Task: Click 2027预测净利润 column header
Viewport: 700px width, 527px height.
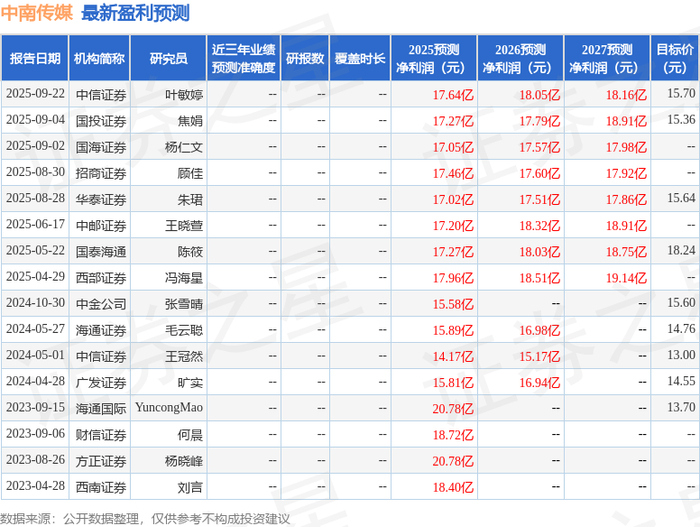Action: tap(607, 59)
